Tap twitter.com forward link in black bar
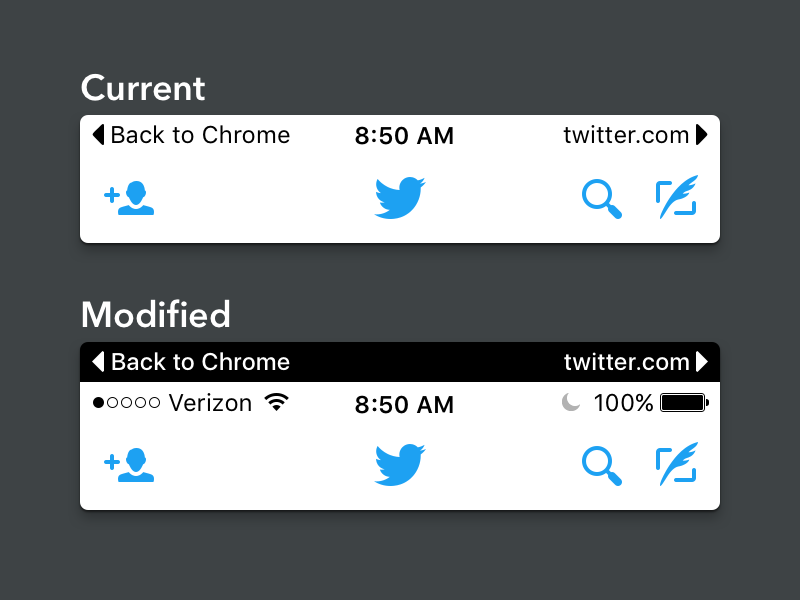This screenshot has height=600, width=800. pos(635,362)
